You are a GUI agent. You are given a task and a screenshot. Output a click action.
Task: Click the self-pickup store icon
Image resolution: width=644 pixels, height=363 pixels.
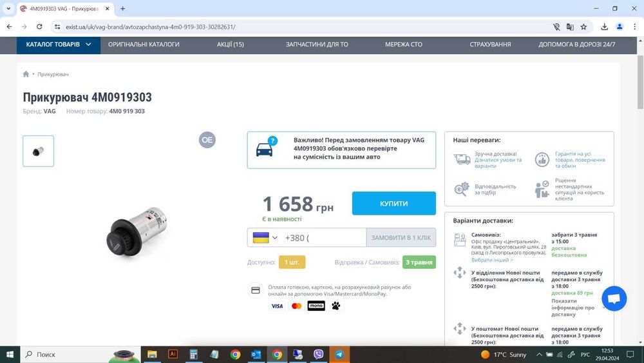(x=460, y=239)
